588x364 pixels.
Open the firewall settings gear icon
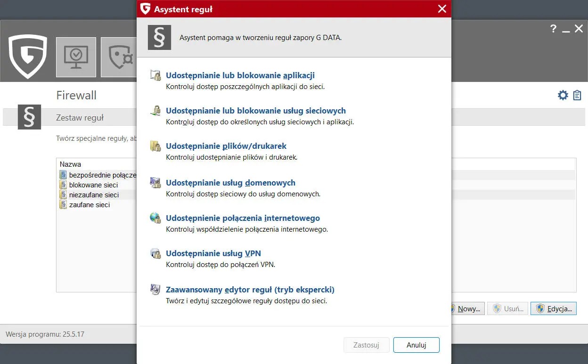pyautogui.click(x=563, y=95)
